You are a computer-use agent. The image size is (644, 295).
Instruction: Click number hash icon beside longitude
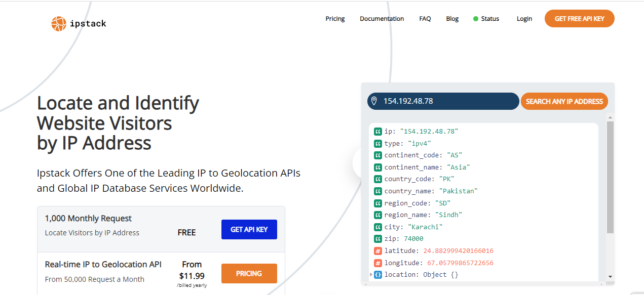click(x=377, y=263)
